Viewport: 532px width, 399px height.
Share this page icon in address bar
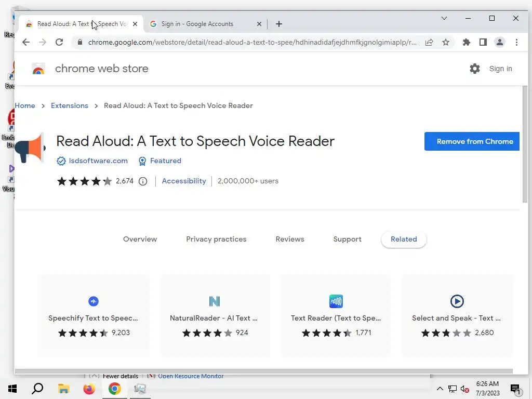coord(429,42)
